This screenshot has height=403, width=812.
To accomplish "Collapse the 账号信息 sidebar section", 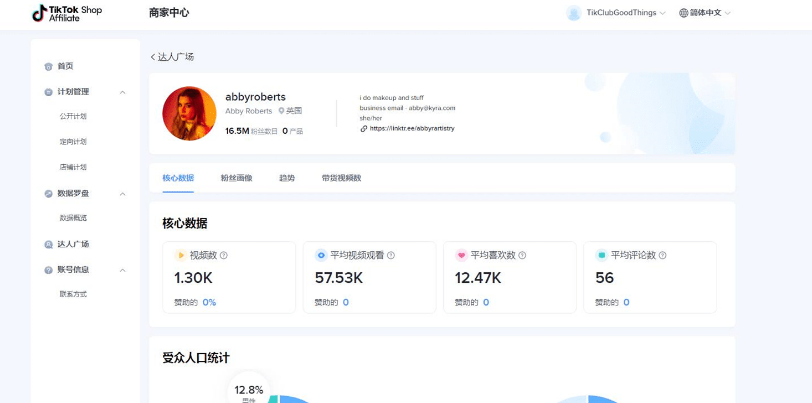I will click(x=123, y=270).
